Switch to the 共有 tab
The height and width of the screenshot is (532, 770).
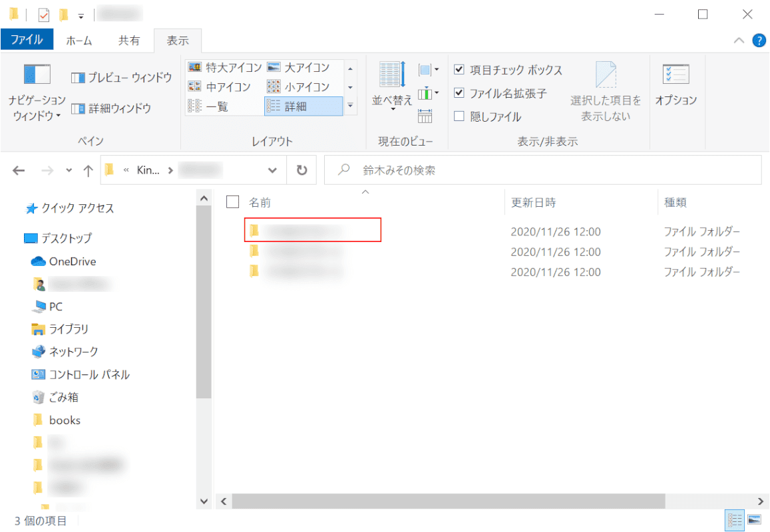click(x=128, y=41)
